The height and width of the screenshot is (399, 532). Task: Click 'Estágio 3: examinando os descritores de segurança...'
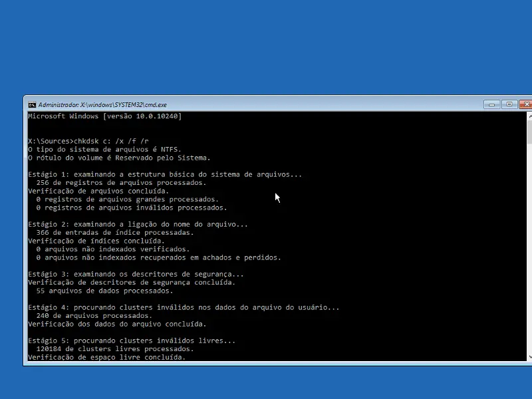136,274
